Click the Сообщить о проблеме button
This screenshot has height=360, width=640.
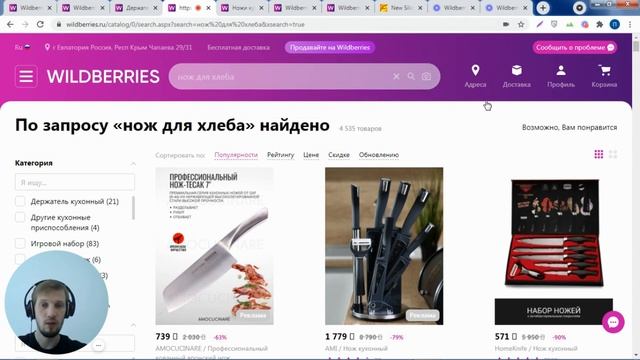click(575, 47)
